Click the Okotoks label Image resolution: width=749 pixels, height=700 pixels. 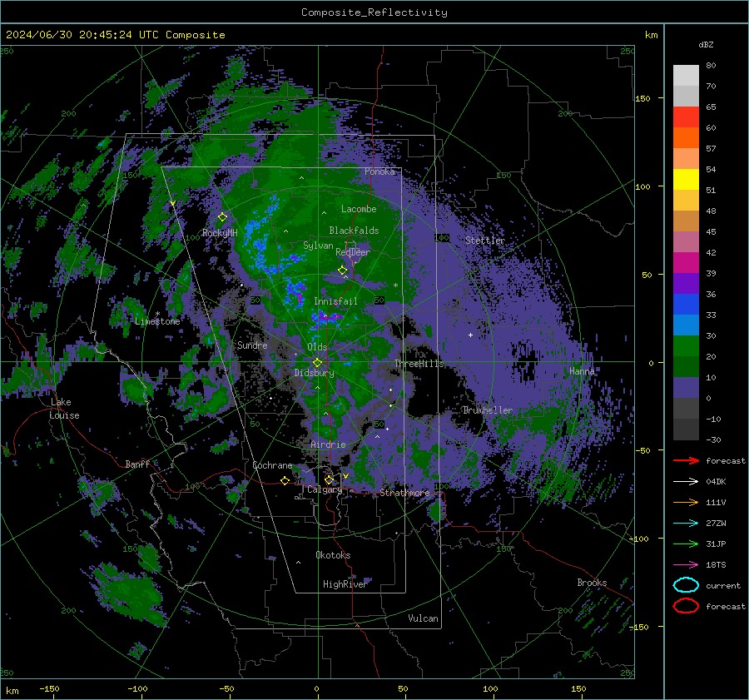pos(333,555)
